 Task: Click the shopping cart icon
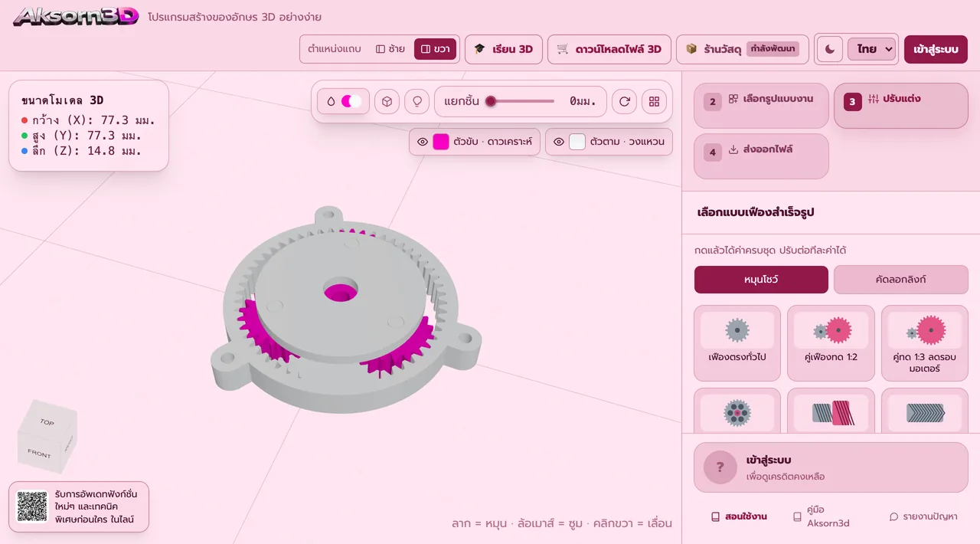pos(563,49)
